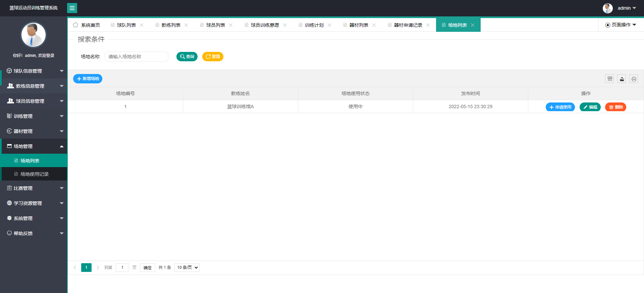Image resolution: width=644 pixels, height=293 pixels.
Task: Click the 篮球运动员训练管理系统 title
Action: [34, 8]
